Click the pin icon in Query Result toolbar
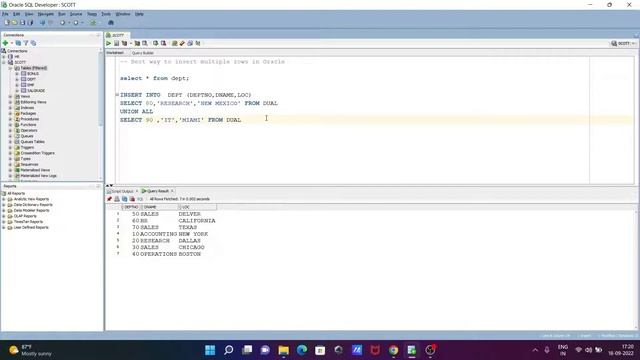The height and width of the screenshot is (360, 640). [109, 199]
